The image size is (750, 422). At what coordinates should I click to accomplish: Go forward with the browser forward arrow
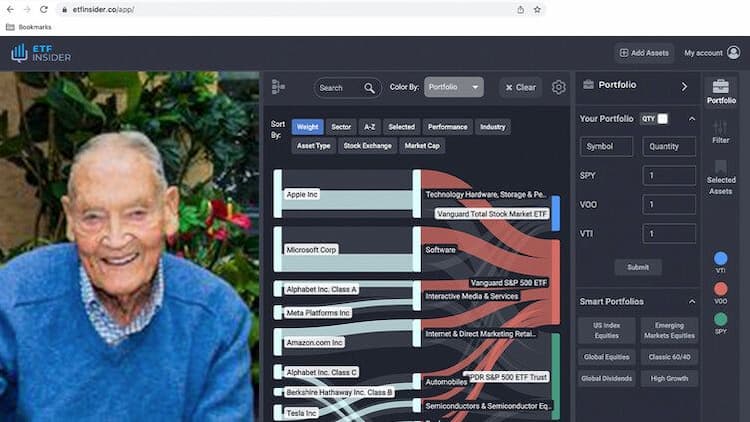tap(27, 10)
